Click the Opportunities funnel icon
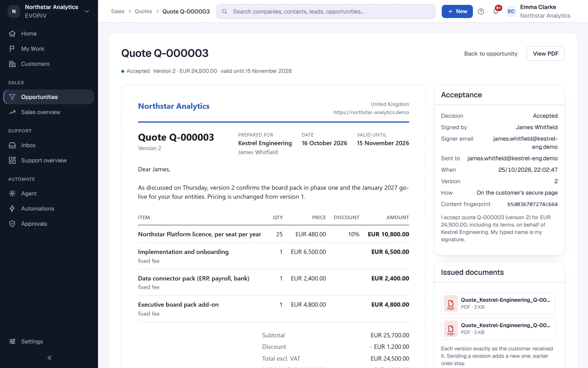Screen dimensions: 588x368 (x=12, y=97)
